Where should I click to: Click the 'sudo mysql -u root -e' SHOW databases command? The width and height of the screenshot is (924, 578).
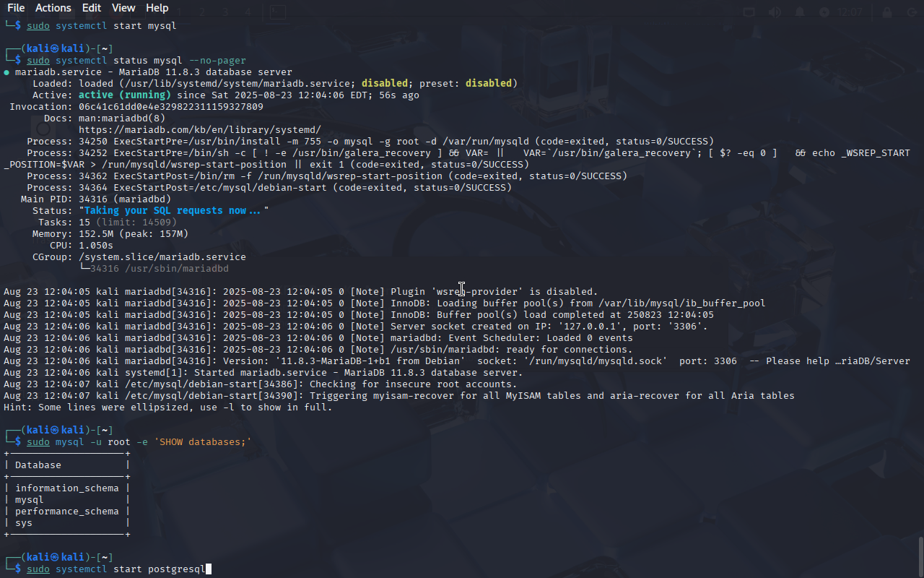[139, 442]
